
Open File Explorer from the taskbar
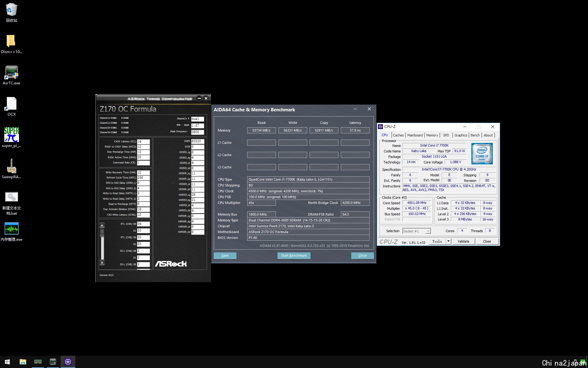pyautogui.click(x=23, y=362)
